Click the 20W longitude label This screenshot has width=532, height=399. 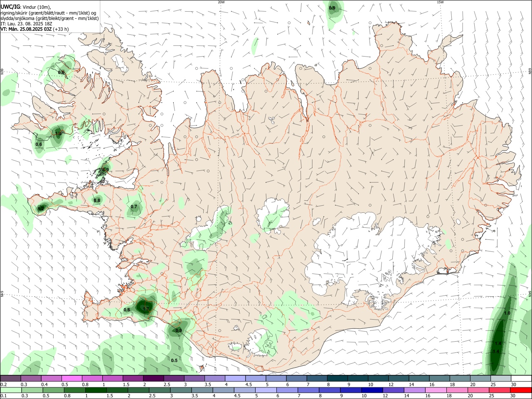click(x=222, y=2)
